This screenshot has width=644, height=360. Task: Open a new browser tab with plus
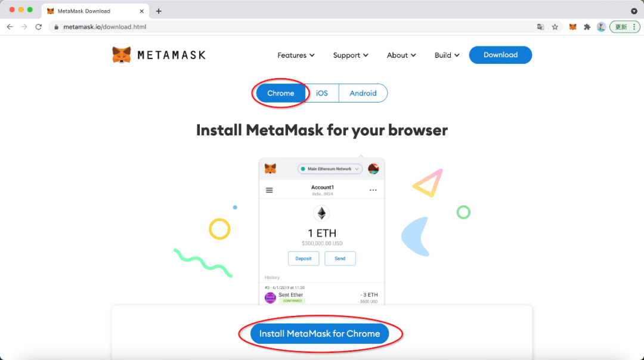(159, 11)
